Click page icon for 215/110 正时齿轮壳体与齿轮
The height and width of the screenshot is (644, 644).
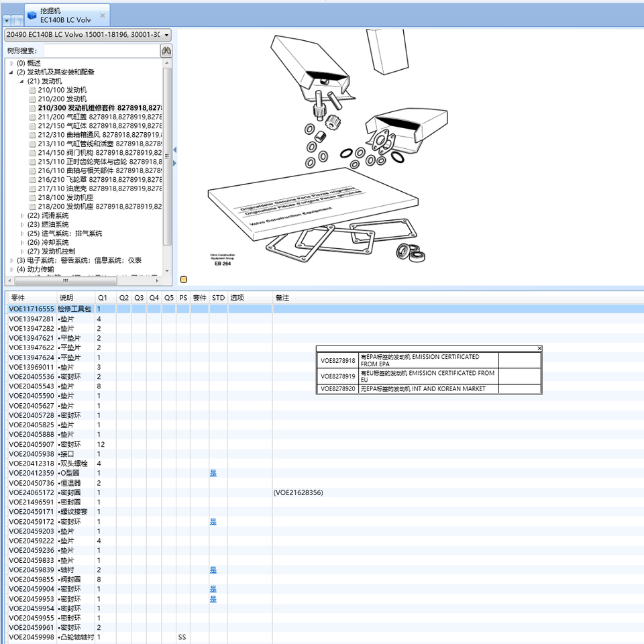(32, 162)
